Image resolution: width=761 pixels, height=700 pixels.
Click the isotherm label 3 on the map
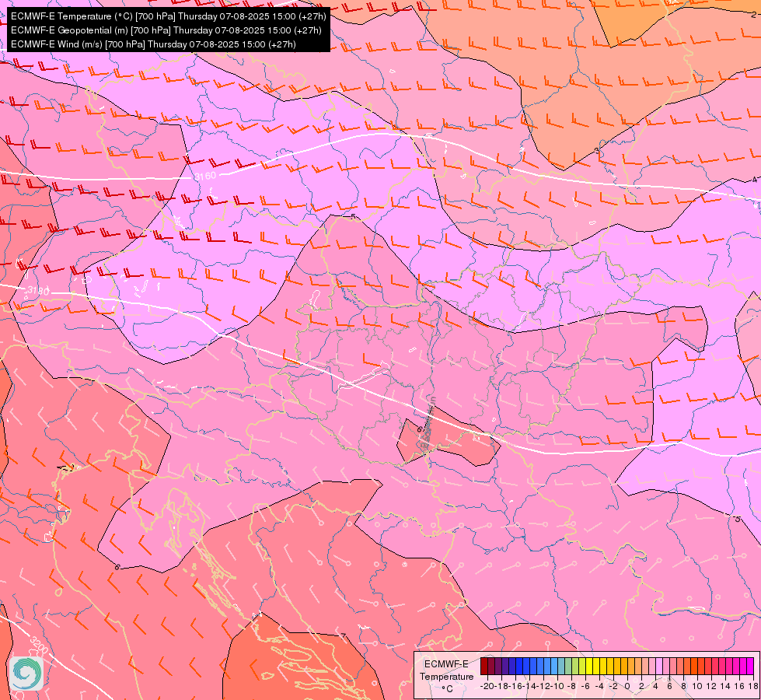tap(597, 151)
